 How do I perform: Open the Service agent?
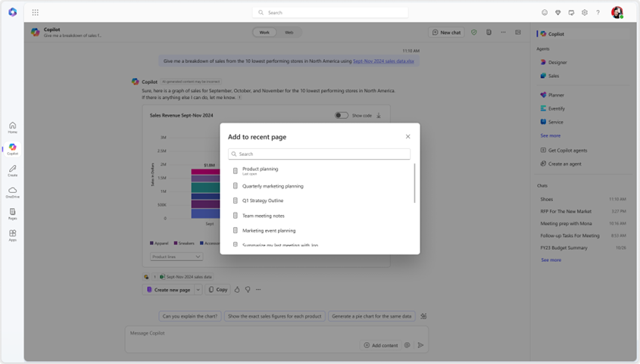(551, 122)
